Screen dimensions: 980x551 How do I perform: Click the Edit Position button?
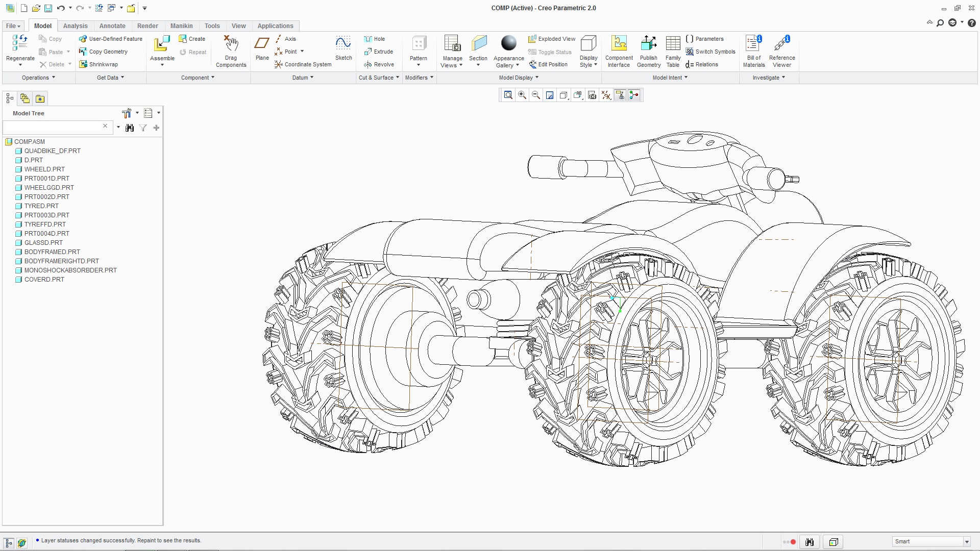point(548,64)
